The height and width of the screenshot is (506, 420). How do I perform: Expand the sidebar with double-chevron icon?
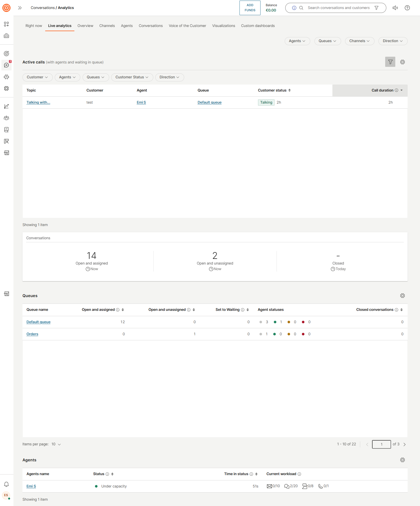20,8
